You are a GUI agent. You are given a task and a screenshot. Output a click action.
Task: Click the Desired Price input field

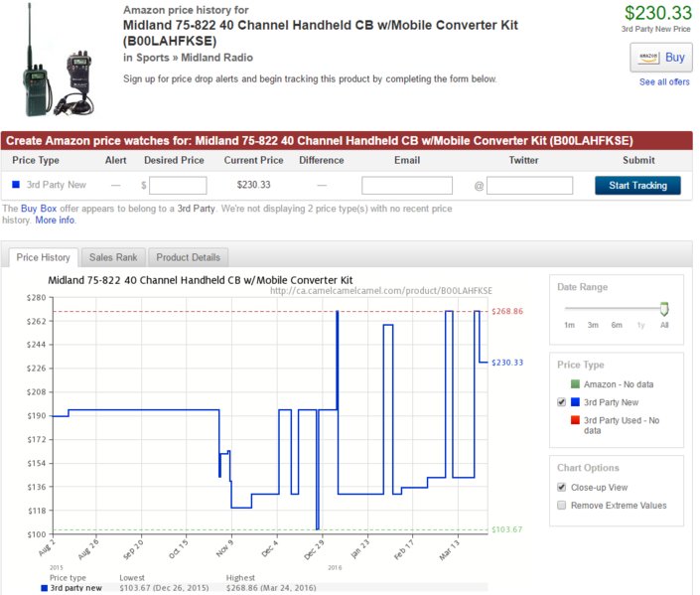(x=178, y=186)
